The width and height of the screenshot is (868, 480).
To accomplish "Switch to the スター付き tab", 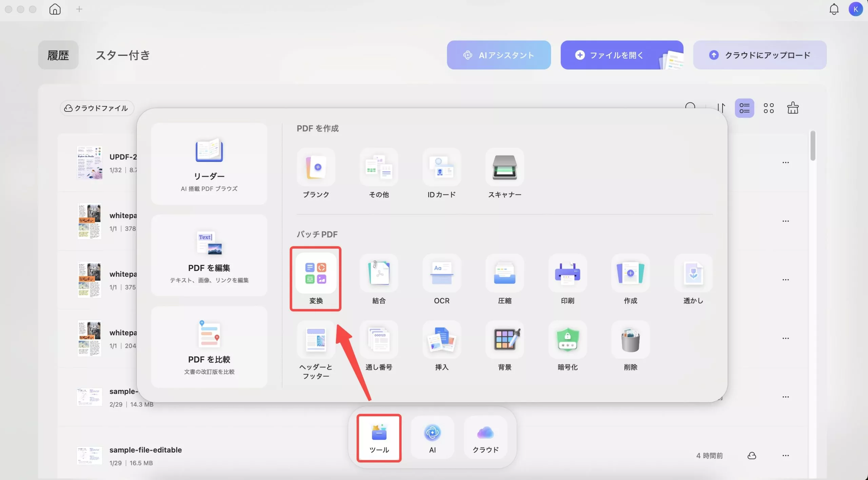I will pos(123,55).
